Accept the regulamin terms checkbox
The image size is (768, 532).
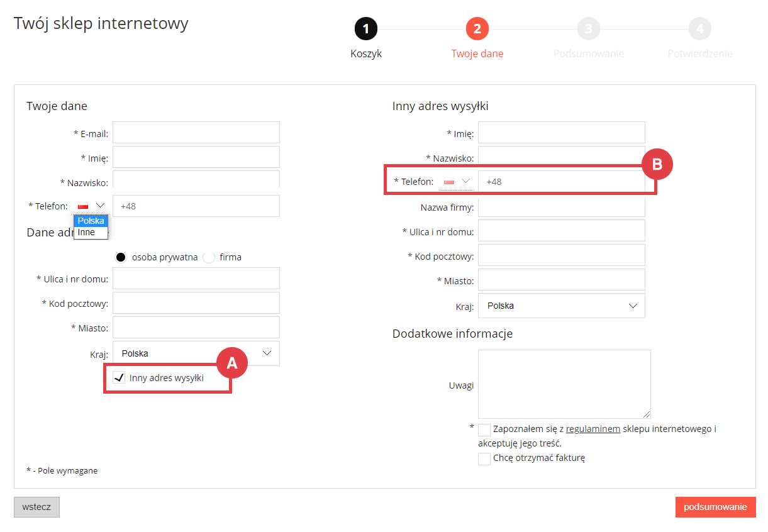pos(484,429)
